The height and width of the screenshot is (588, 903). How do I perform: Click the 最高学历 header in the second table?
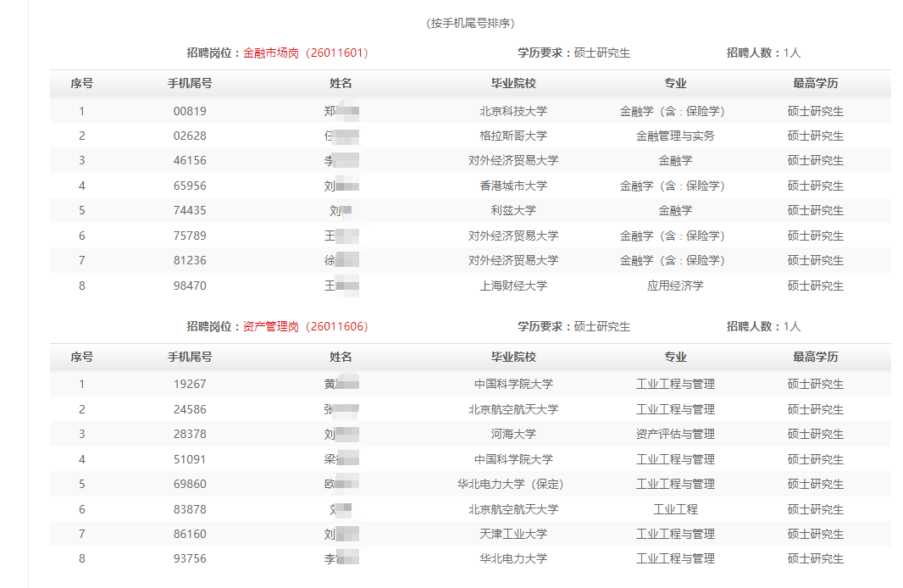point(815,357)
